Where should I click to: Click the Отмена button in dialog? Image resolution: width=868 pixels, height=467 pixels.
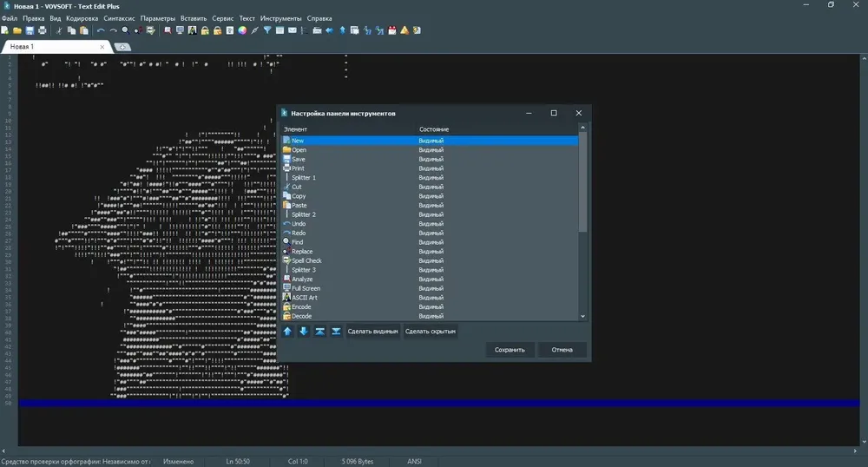562,350
